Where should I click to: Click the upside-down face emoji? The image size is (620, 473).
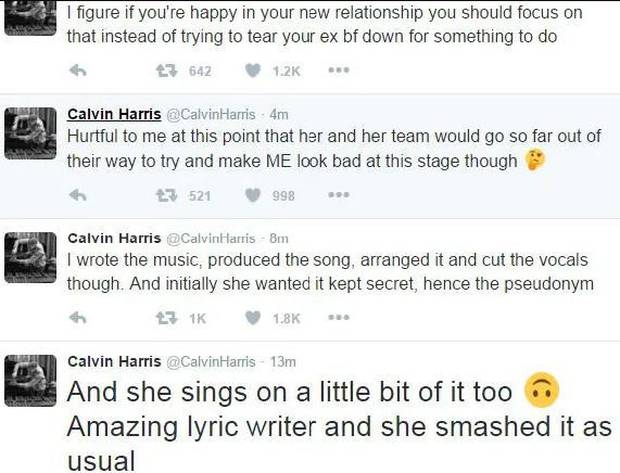(x=542, y=390)
